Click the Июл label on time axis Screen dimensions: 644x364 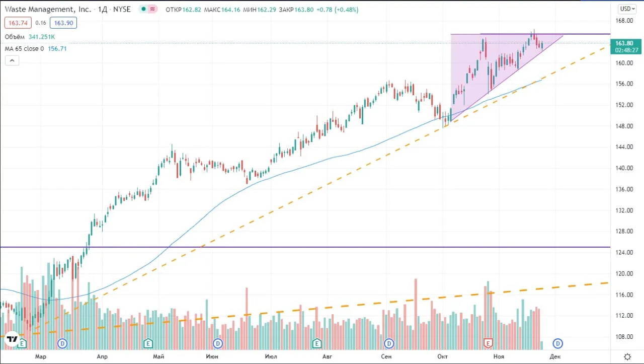click(271, 357)
